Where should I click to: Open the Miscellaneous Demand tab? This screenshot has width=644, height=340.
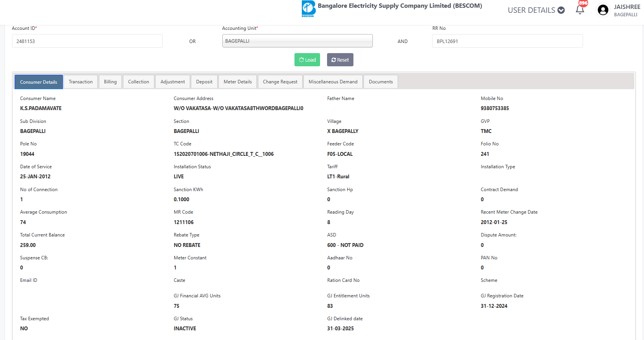click(x=333, y=82)
